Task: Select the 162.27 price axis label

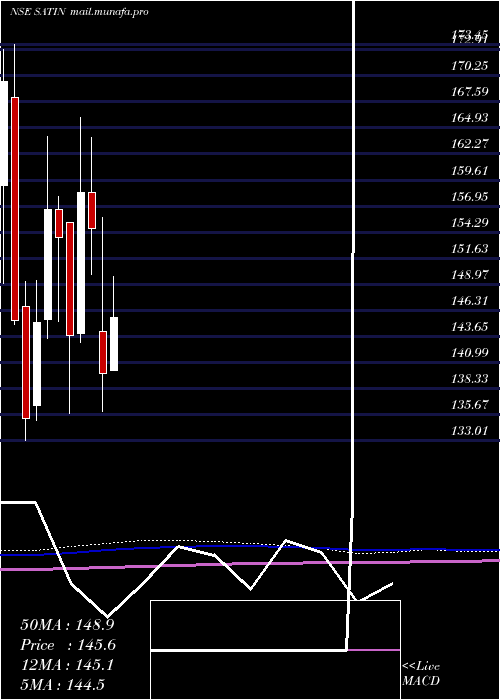Action: (x=470, y=144)
